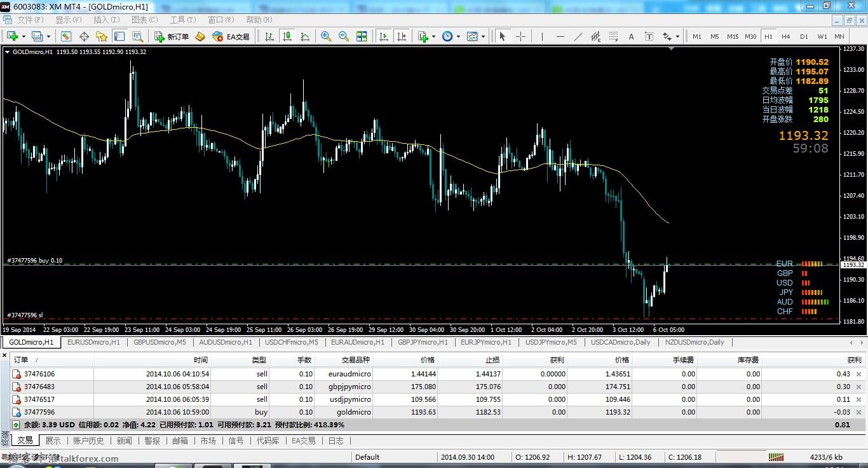
Task: Set timeframe to M1
Action: [x=697, y=36]
